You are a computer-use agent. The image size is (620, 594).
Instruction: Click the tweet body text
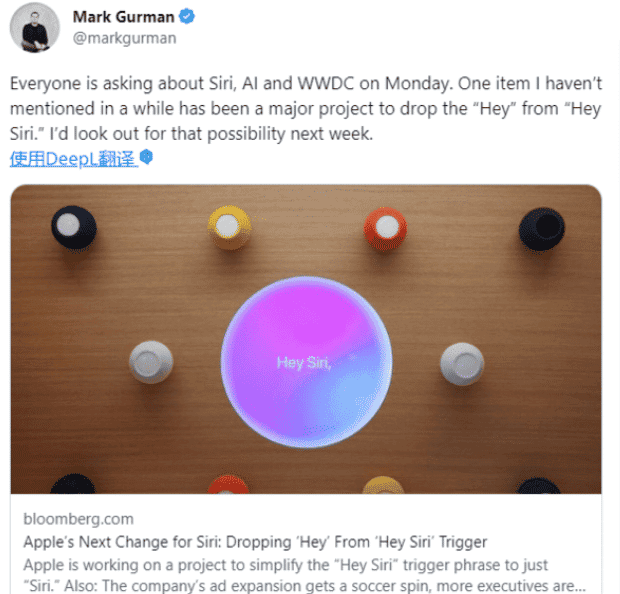[x=306, y=108]
